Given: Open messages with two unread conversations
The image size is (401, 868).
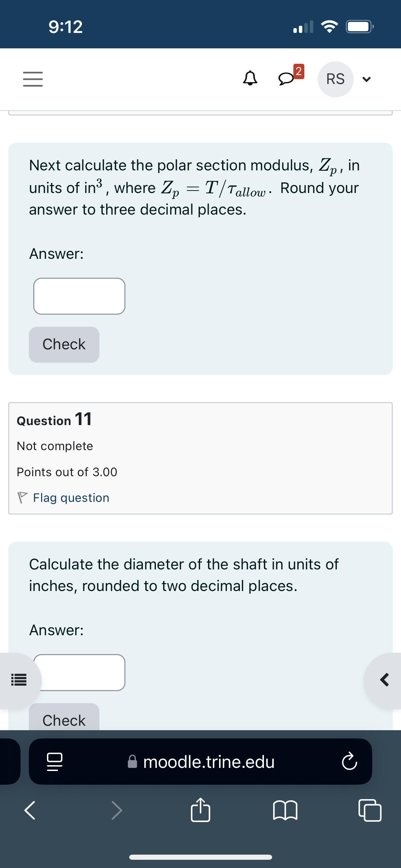Looking at the screenshot, I should (288, 79).
